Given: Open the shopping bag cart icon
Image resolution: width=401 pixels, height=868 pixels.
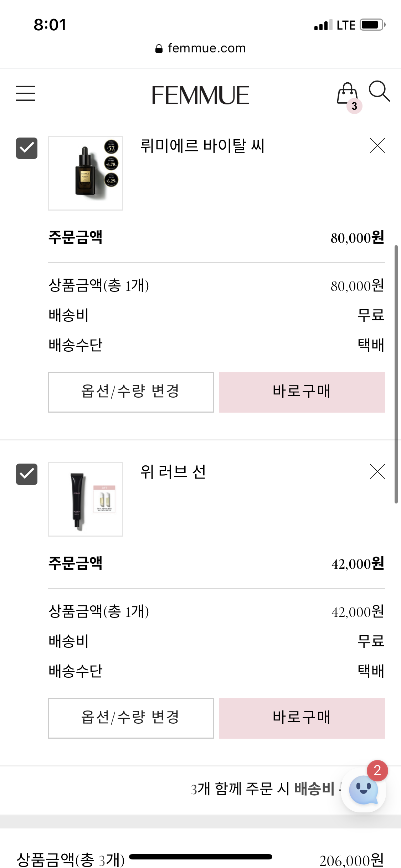Looking at the screenshot, I should [347, 93].
